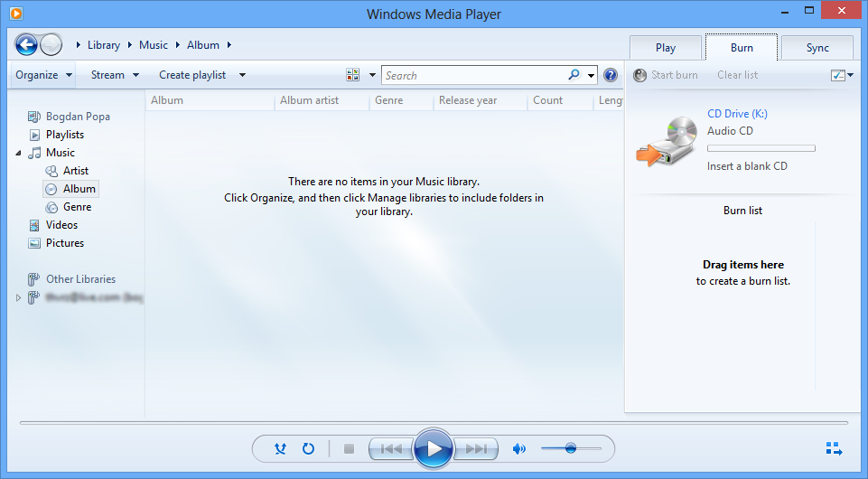
Task: Select Videos in the navigation pane
Action: [x=61, y=225]
